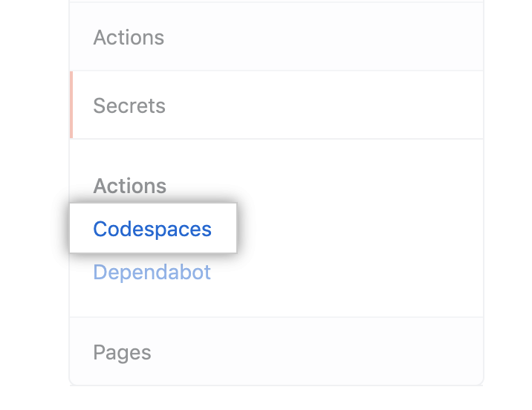Select Actions under the Secrets section
This screenshot has width=532, height=410.
130,186
